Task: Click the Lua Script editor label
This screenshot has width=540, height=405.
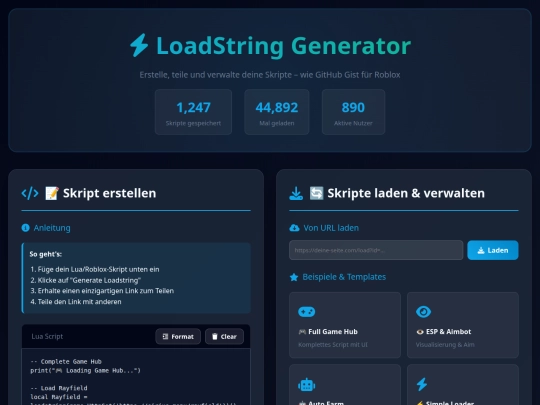Action: click(x=47, y=336)
